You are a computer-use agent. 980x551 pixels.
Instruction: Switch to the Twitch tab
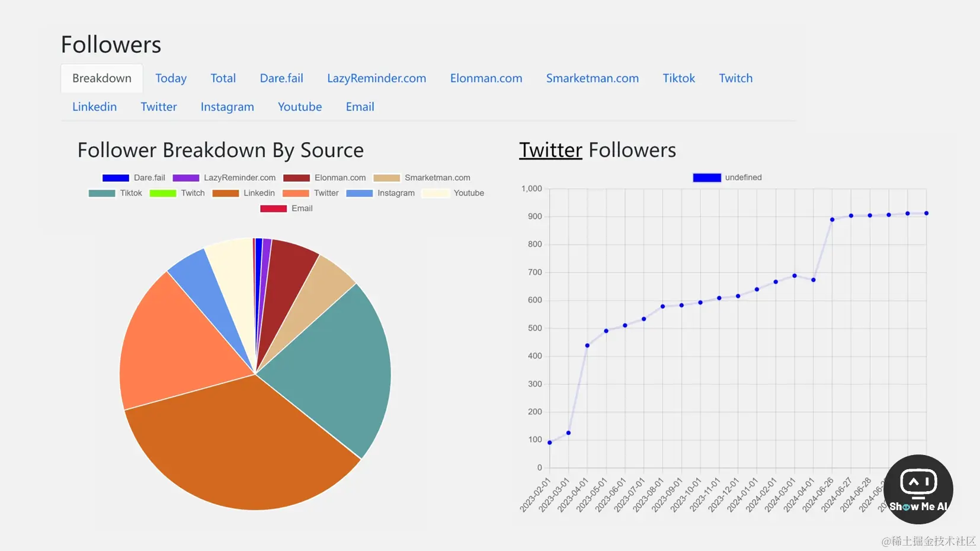click(x=735, y=78)
